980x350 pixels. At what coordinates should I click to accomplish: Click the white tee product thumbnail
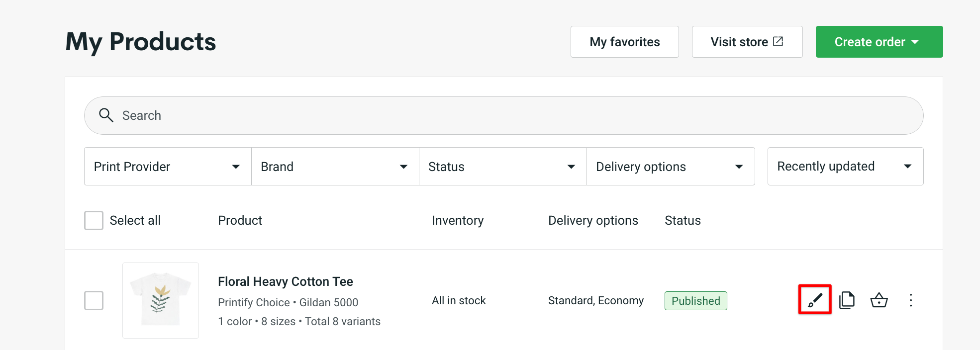click(160, 300)
